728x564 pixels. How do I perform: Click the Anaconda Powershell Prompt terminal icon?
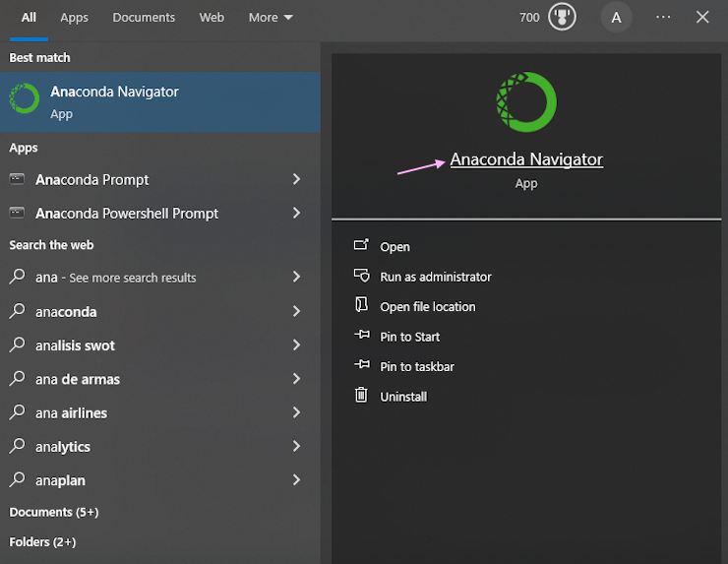point(17,213)
